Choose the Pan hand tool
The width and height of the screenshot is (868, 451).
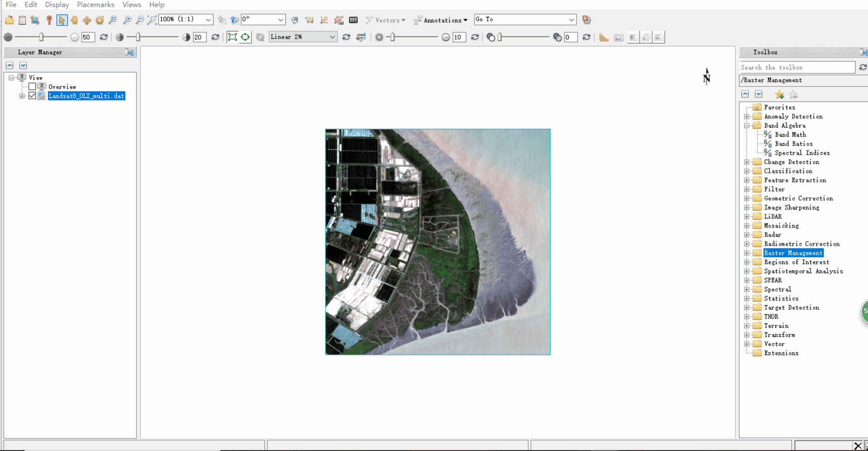tap(74, 20)
